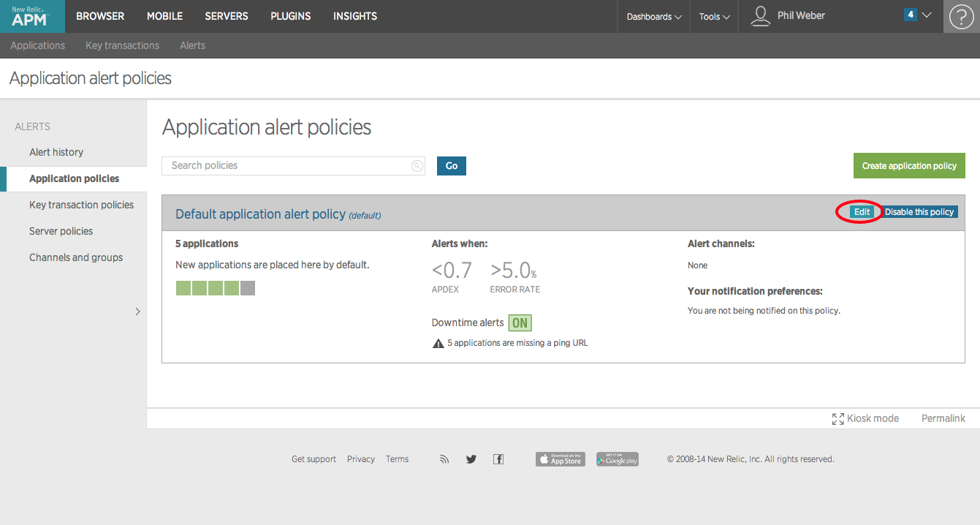Open the MOBILE menu
This screenshot has width=980, height=525.
click(x=164, y=16)
